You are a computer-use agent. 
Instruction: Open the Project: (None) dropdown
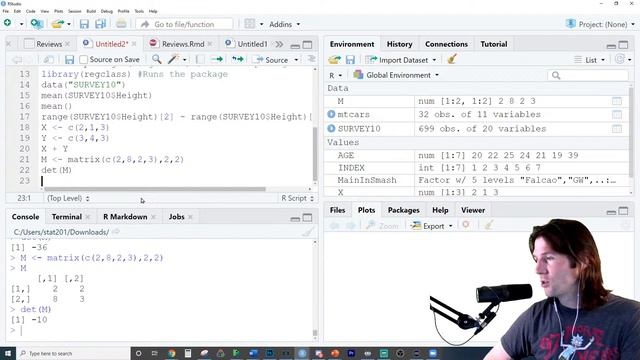600,24
